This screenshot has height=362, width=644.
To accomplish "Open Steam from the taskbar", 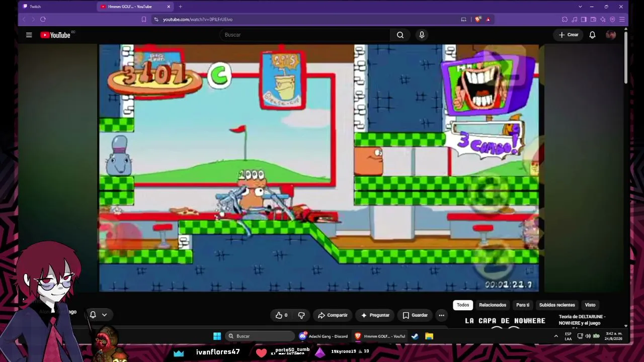I will (415, 336).
